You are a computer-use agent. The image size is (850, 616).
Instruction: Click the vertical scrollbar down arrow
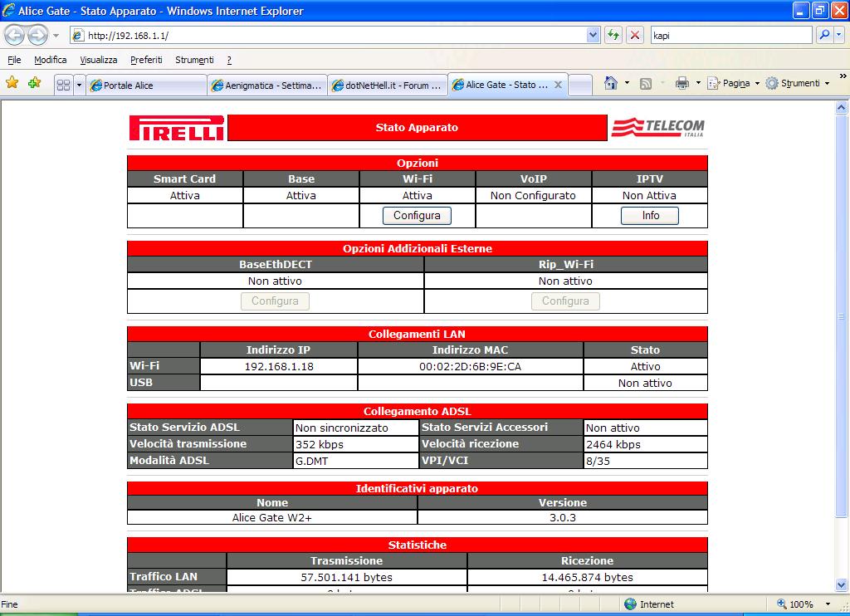point(841,584)
